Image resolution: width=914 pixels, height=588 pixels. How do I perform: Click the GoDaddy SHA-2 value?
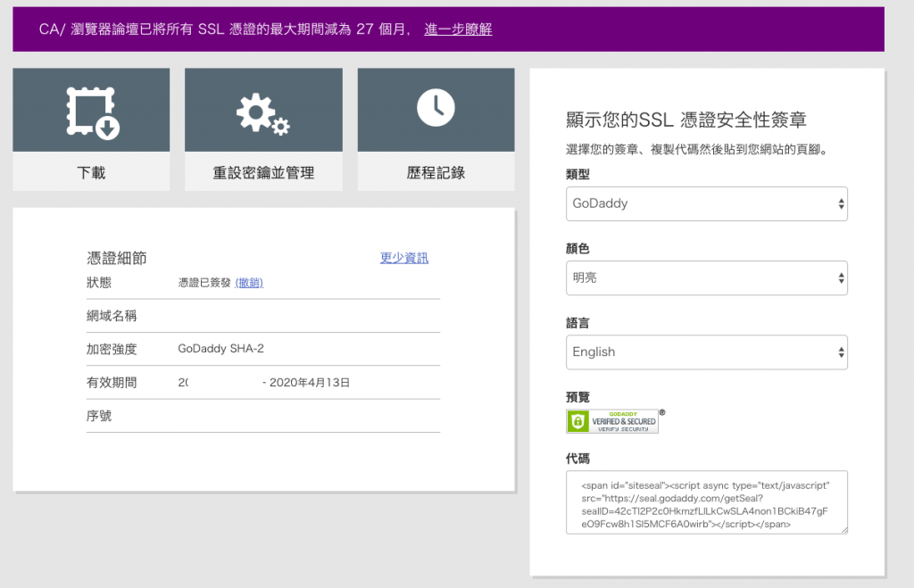(x=221, y=349)
